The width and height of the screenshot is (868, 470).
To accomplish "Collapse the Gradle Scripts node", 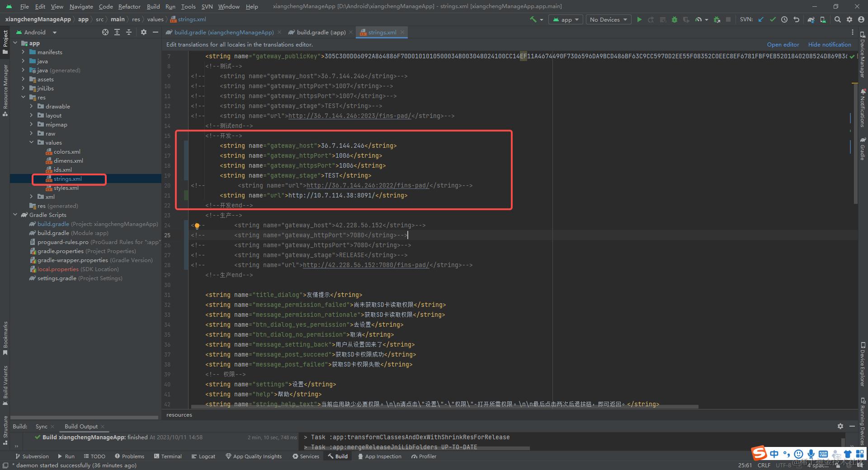I will (x=15, y=215).
